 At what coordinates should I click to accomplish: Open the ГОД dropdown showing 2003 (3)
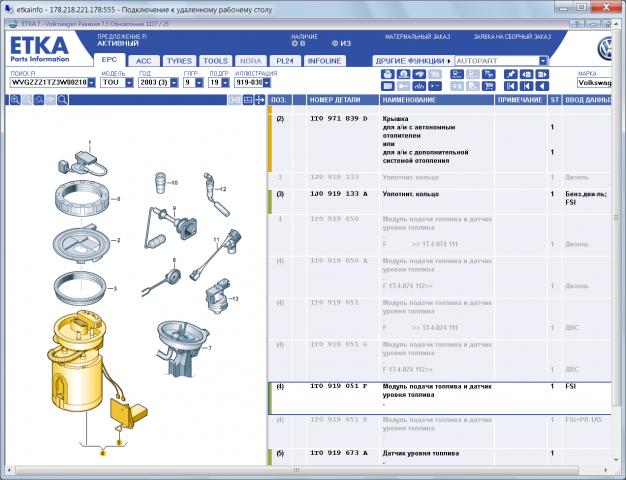pyautogui.click(x=174, y=83)
